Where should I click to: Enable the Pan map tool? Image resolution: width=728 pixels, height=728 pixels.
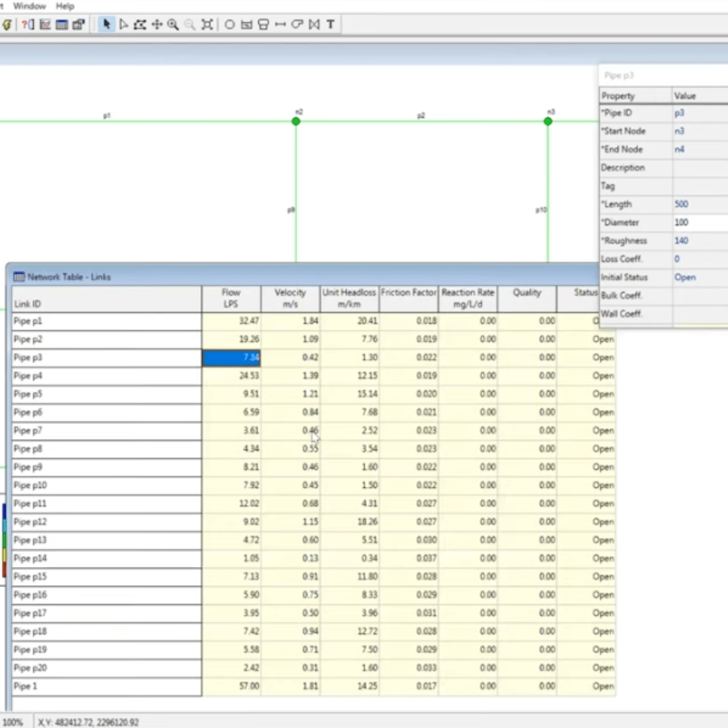click(157, 24)
